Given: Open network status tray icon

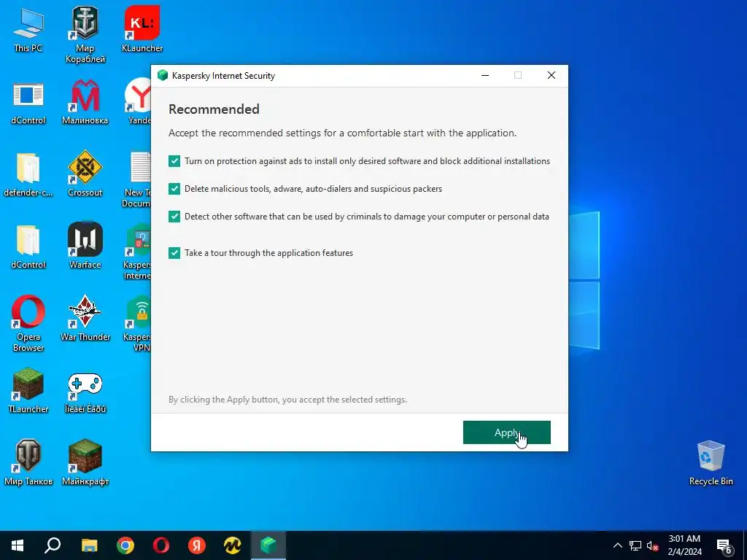Looking at the screenshot, I should [635, 545].
